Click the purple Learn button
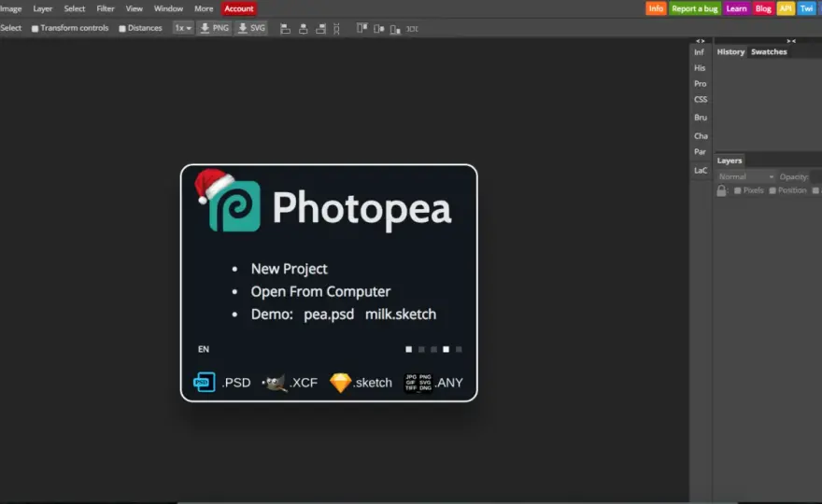 tap(737, 8)
